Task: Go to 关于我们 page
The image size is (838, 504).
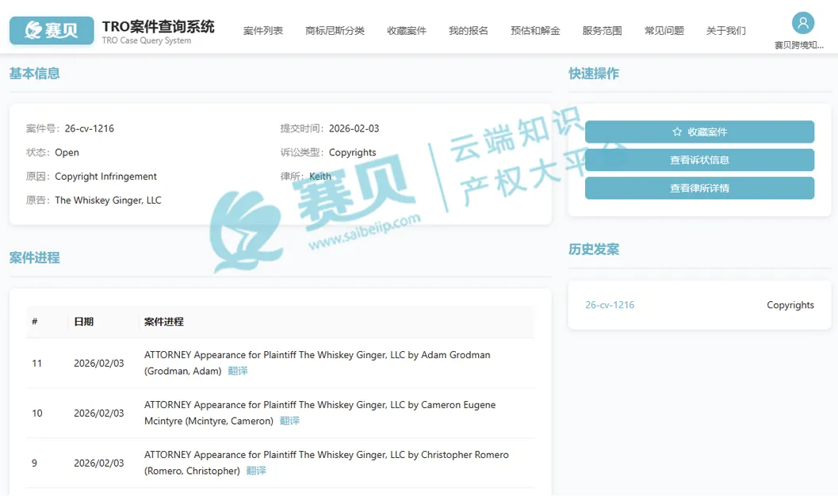Action: [x=725, y=30]
